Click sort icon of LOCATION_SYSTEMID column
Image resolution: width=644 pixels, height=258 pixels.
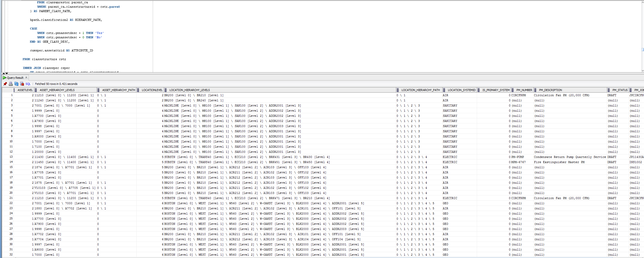point(444,90)
